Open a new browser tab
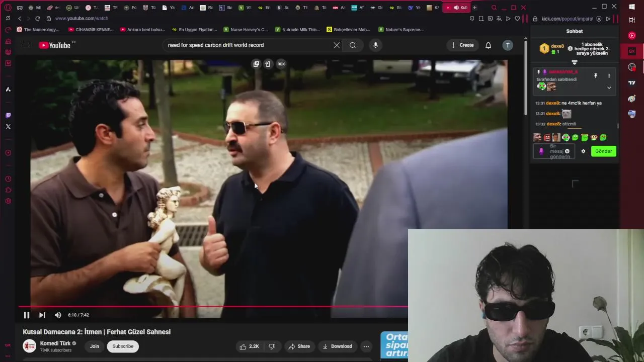 pos(474,8)
